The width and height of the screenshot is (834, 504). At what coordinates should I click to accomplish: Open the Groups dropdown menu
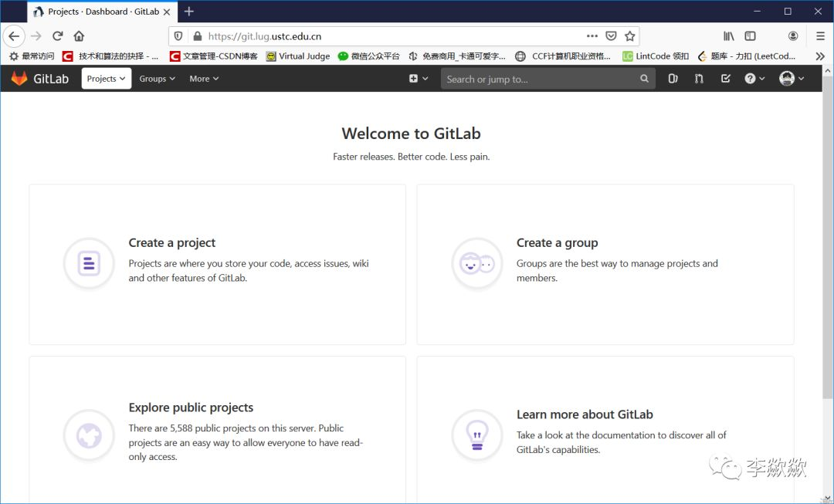click(x=157, y=79)
